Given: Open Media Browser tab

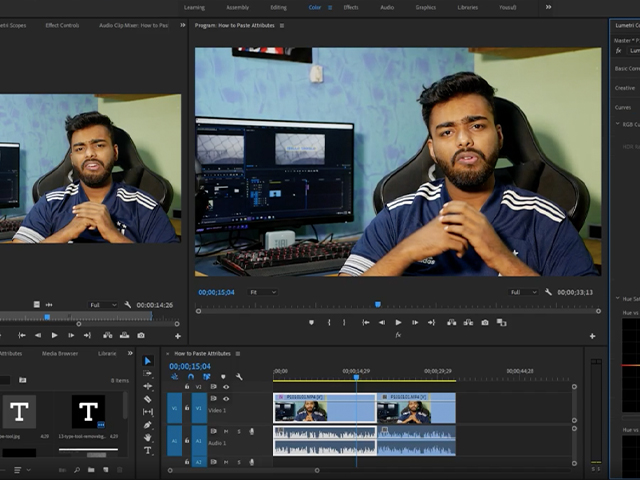Looking at the screenshot, I should [x=60, y=353].
